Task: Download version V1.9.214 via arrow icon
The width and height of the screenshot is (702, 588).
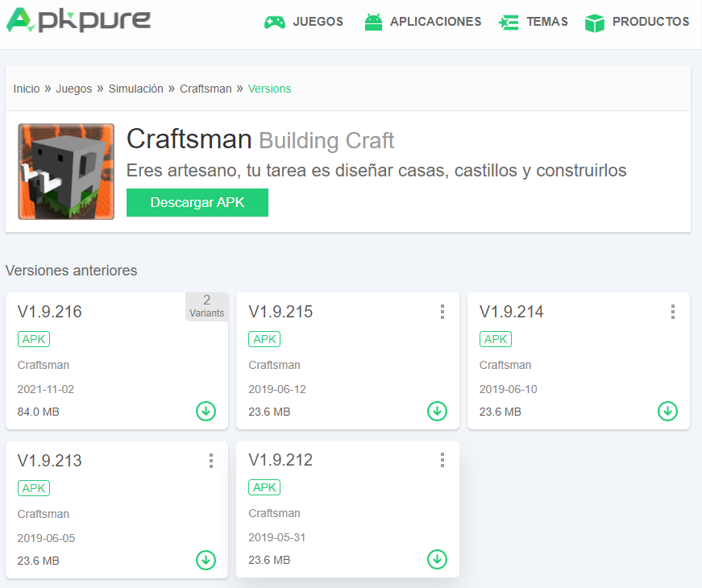Action: [x=667, y=412]
